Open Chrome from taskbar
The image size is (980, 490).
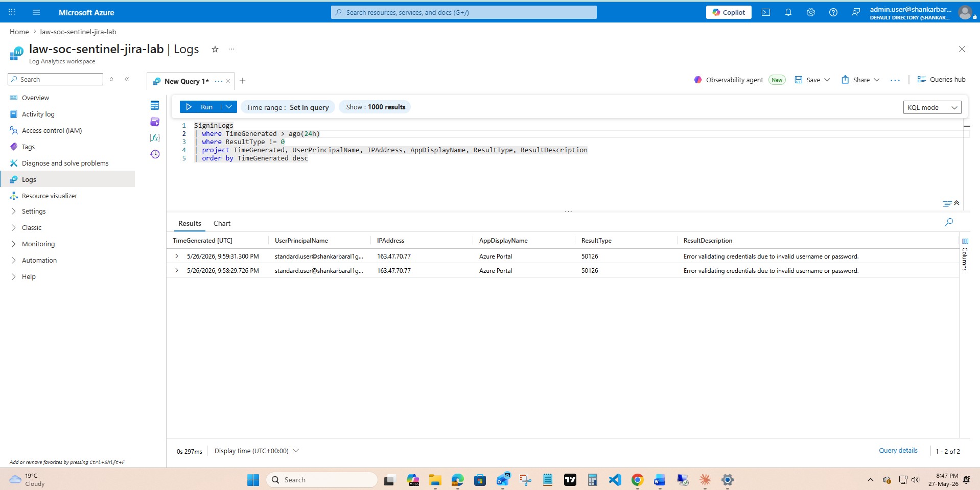(637, 480)
